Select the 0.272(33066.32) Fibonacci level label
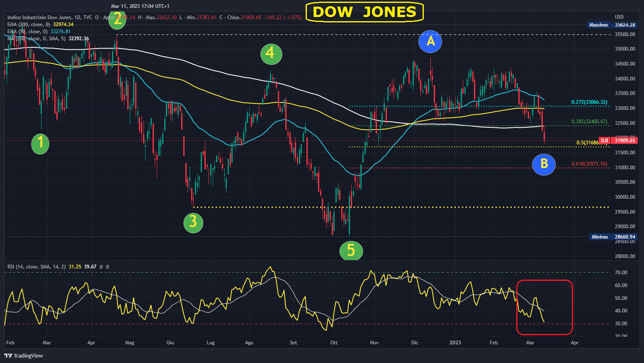 [589, 102]
